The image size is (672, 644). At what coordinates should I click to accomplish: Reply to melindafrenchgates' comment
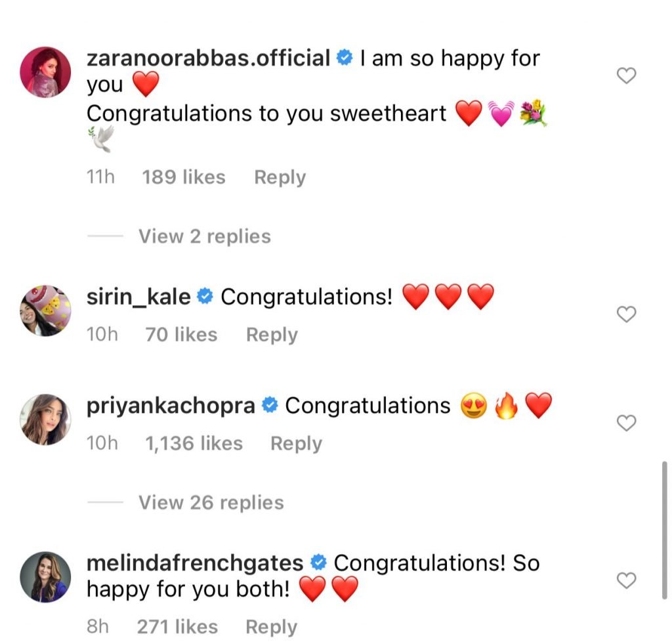(271, 627)
